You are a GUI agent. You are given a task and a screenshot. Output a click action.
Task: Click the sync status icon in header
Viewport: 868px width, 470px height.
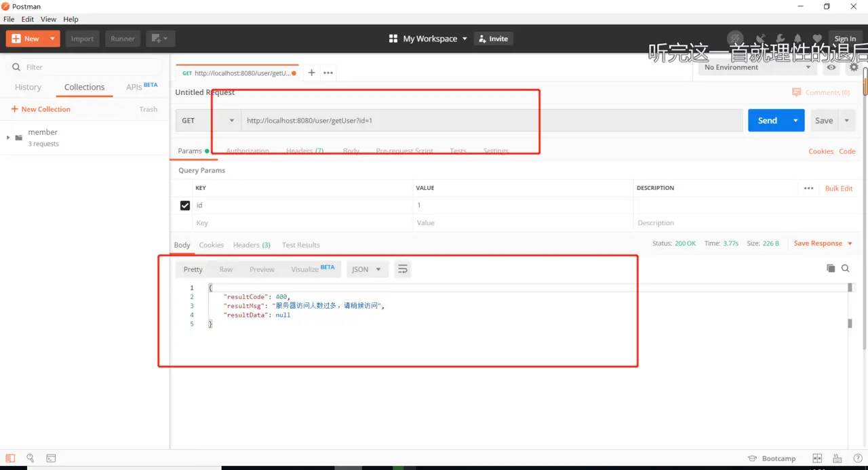click(735, 39)
